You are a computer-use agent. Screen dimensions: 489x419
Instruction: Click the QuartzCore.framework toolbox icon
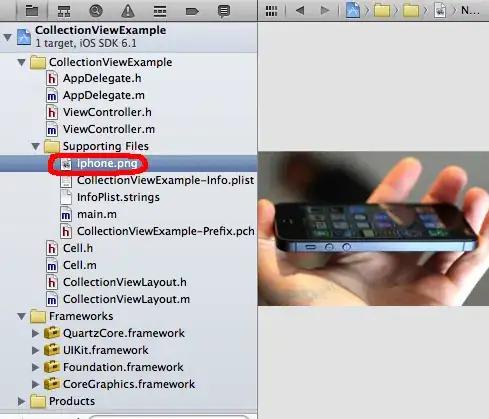click(x=52, y=333)
